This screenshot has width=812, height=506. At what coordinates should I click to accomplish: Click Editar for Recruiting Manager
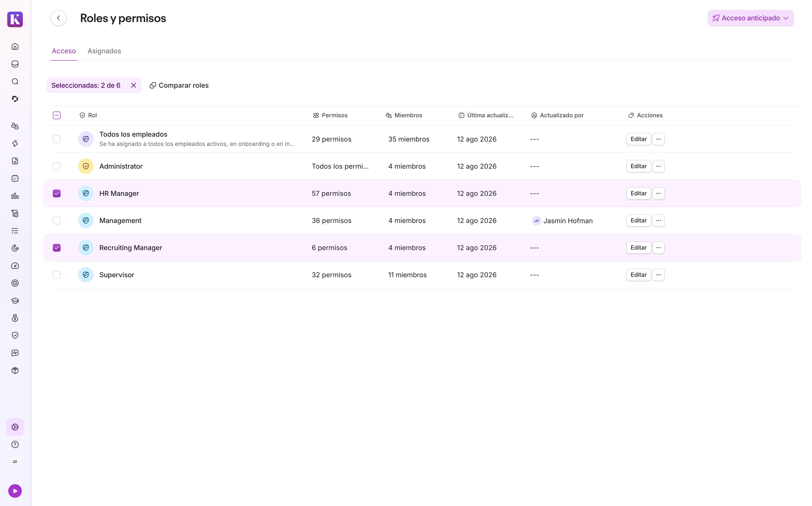coord(638,248)
